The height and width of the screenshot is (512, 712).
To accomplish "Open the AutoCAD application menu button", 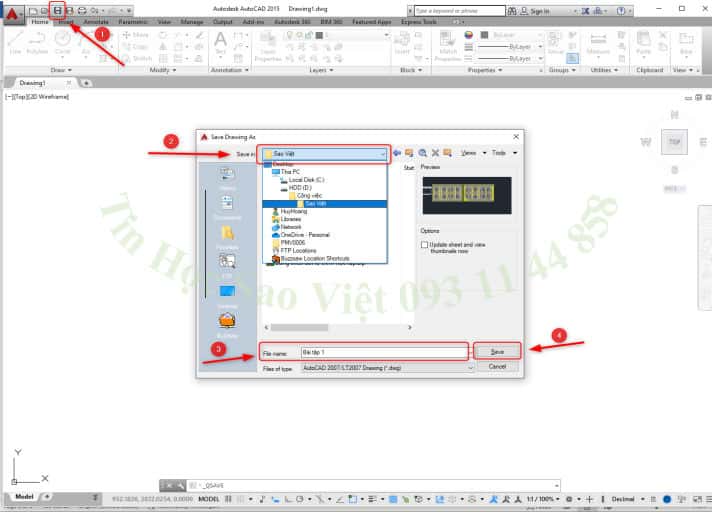I will [x=12, y=14].
